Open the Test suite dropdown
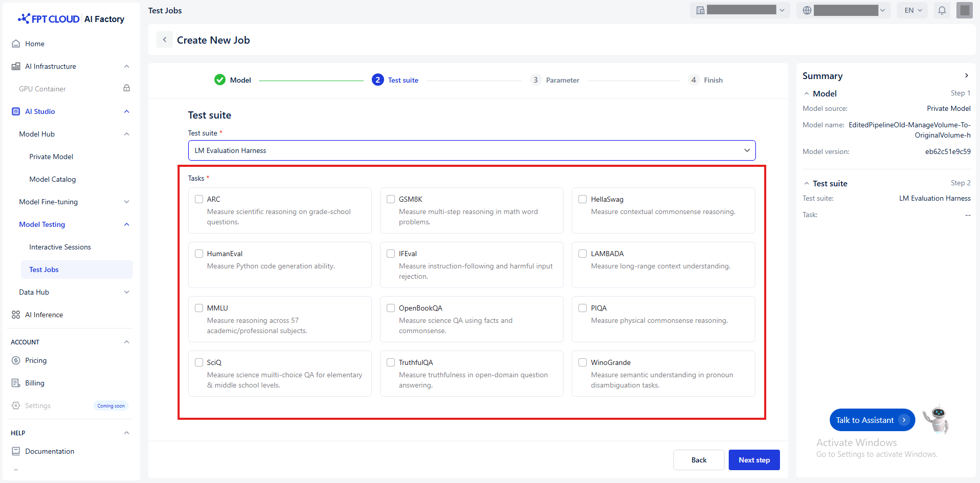The height and width of the screenshot is (483, 980). click(x=471, y=150)
